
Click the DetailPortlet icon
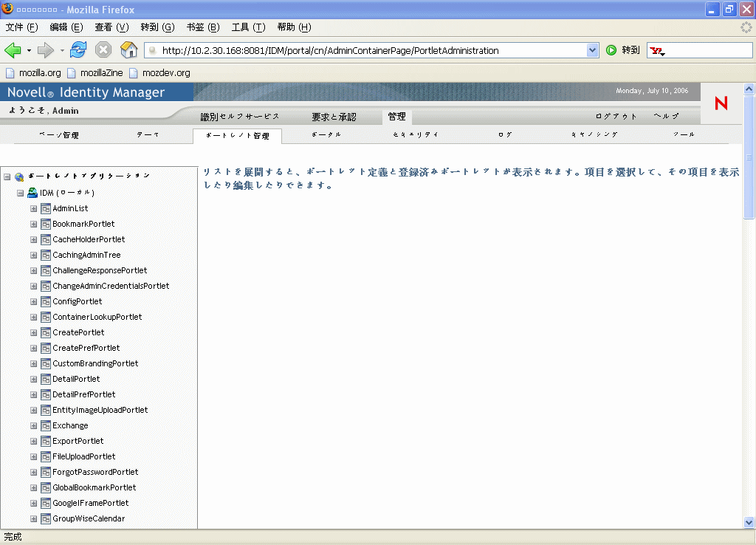click(46, 379)
